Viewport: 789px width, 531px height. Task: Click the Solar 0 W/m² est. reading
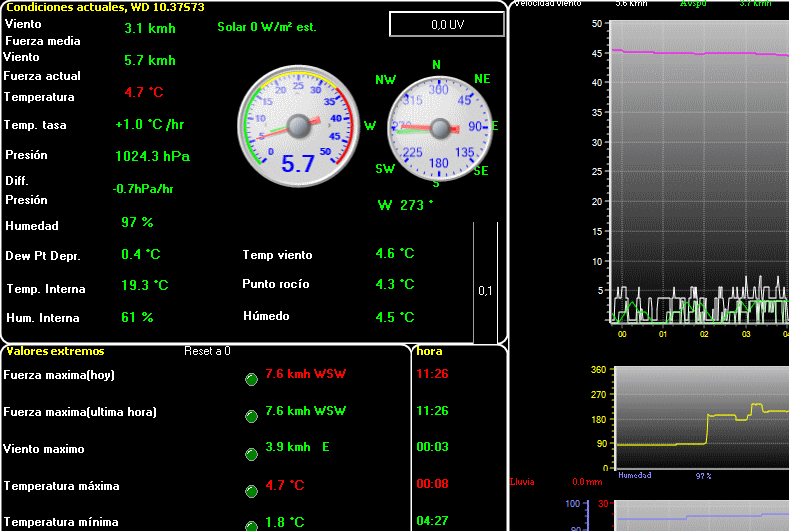266,27
